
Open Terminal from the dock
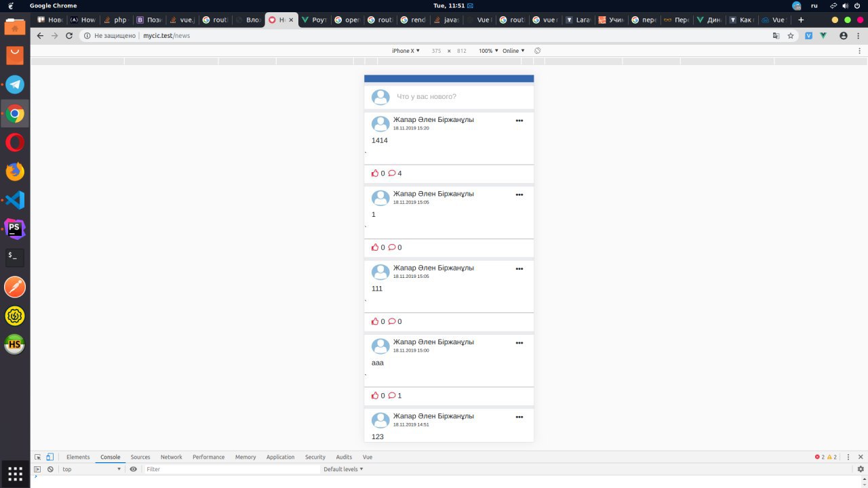coord(15,258)
